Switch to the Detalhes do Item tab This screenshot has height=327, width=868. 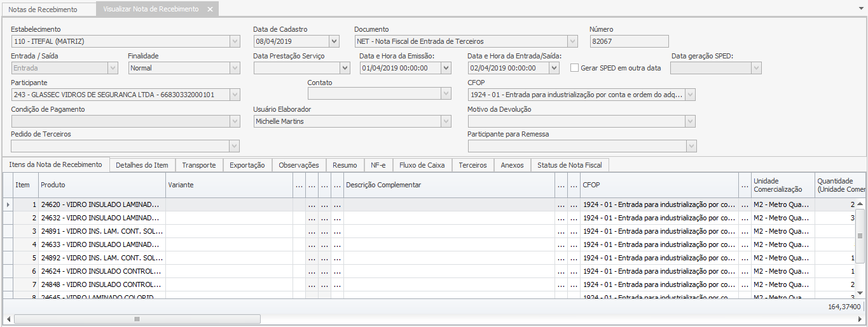click(x=142, y=165)
